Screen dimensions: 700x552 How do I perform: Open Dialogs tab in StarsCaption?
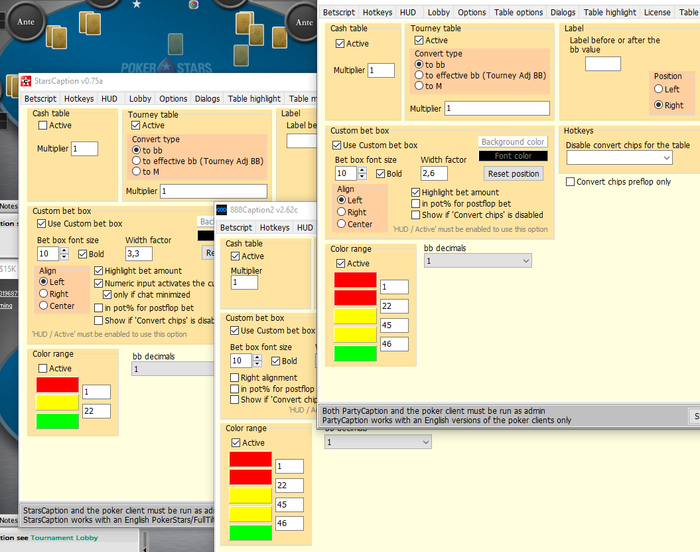(x=207, y=99)
